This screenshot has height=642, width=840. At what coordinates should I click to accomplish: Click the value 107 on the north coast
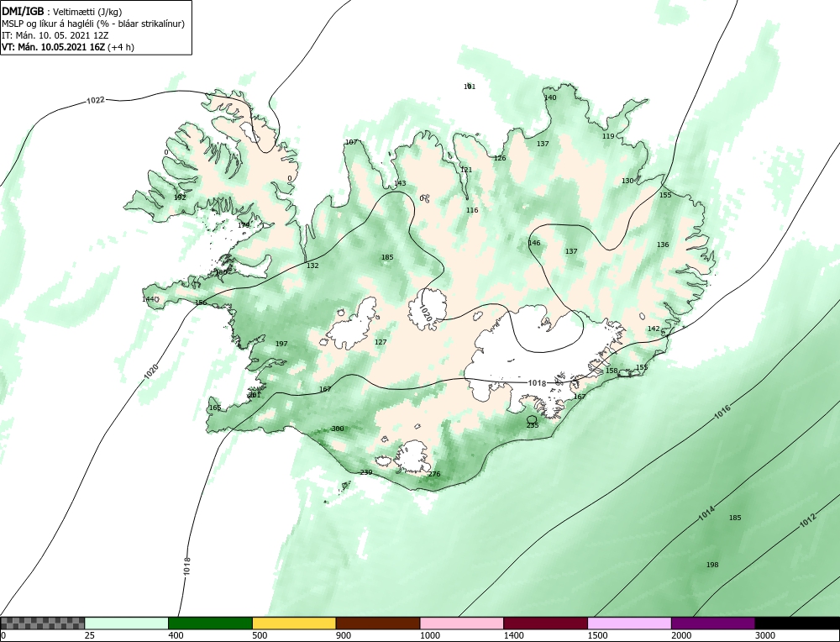coord(351,142)
